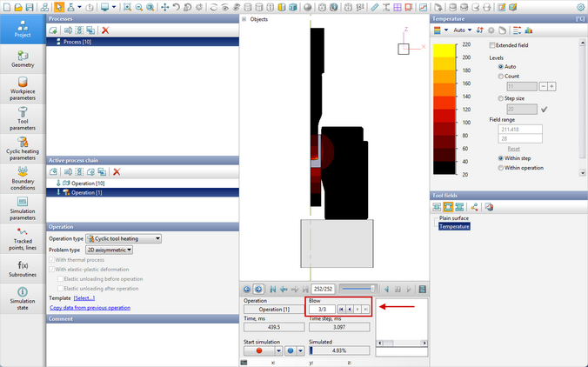This screenshot has width=588, height=367.
Task: Enable the Extended field checkbox
Action: click(x=493, y=45)
